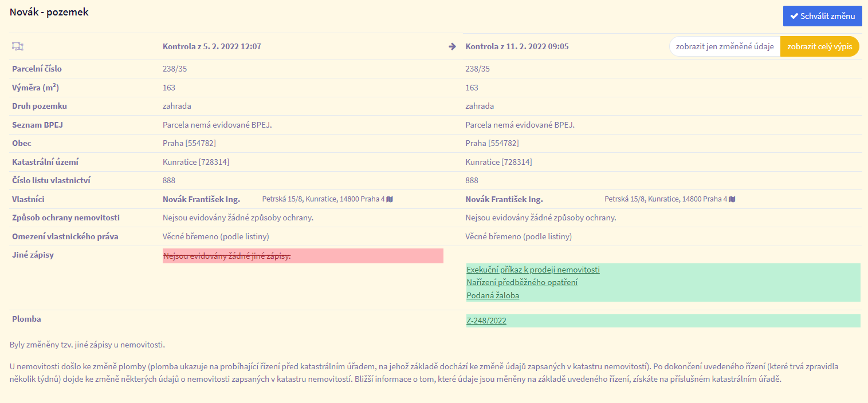Switch to zobrazit celý výpis view

[819, 46]
